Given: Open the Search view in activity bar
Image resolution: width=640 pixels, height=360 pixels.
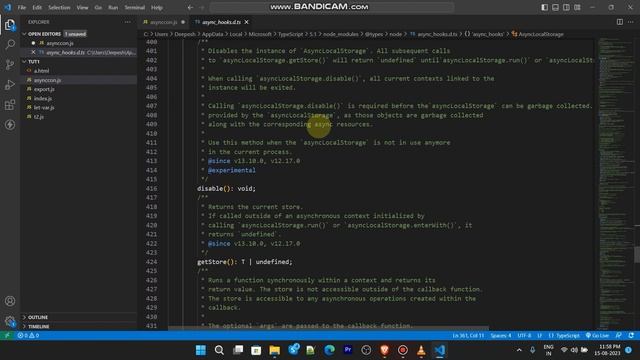Looking at the screenshot, I should click(x=10, y=44).
